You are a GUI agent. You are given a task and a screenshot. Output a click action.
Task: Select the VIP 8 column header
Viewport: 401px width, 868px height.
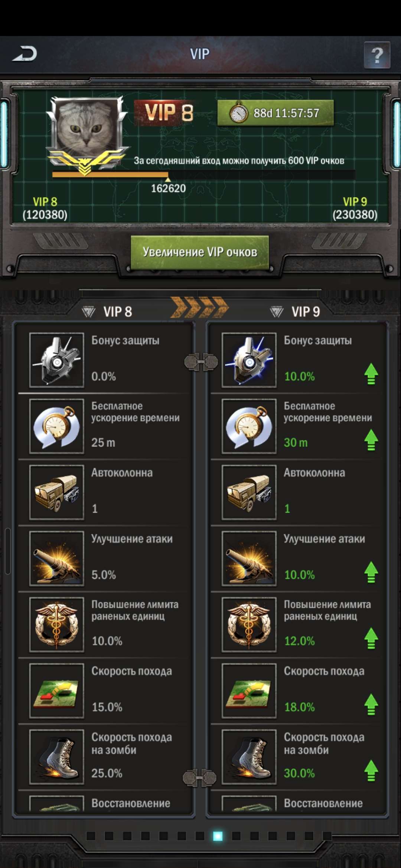pyautogui.click(x=107, y=312)
